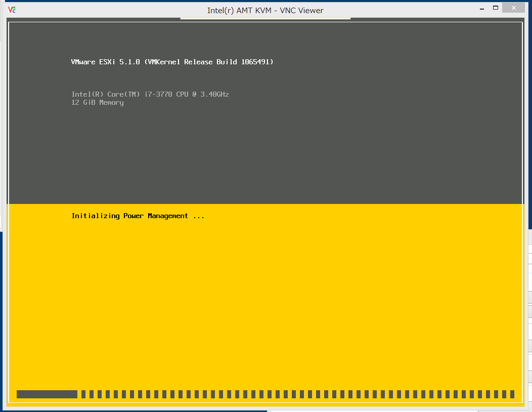Viewport: 532px width, 412px height.
Task: Minimize the VNC Viewer window
Action: pos(482,8)
